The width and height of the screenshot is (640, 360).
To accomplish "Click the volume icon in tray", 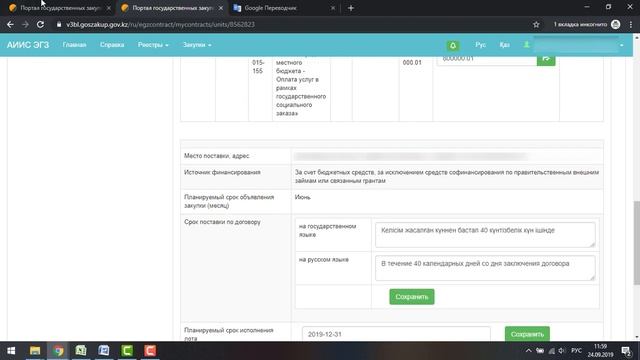I will click(562, 351).
